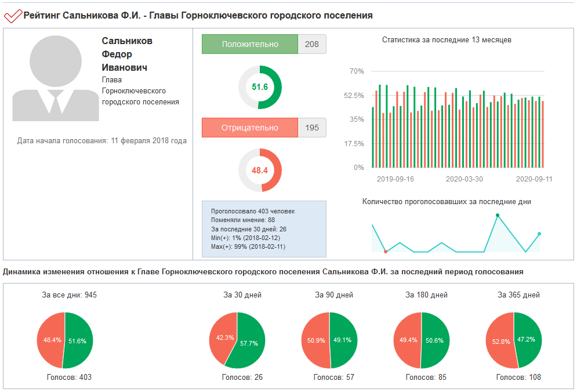Click the 'За 180 дней' pie chart
The width and height of the screenshot is (577, 392).
tap(422, 340)
